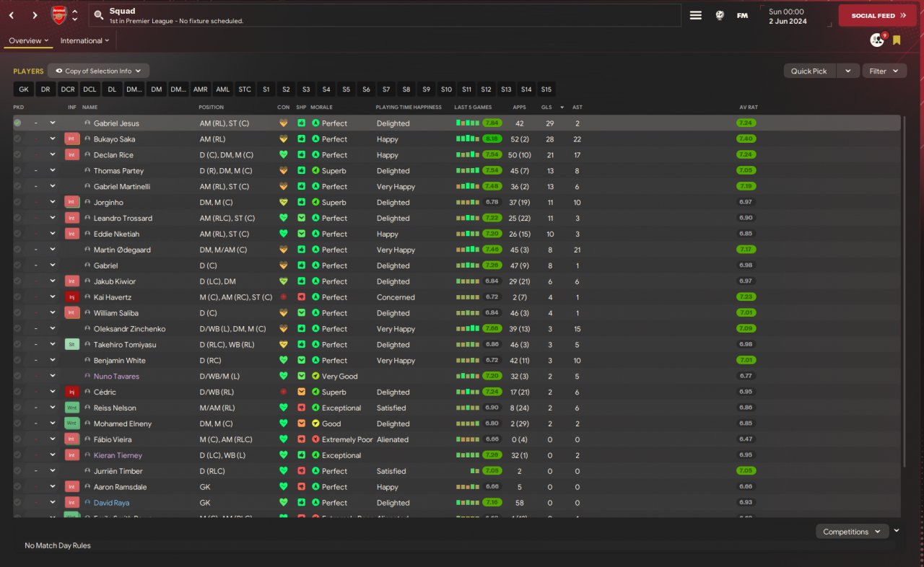The width and height of the screenshot is (924, 567).
Task: Click the Slt status badge for Takehiro Tomiyasu
Action: 72,345
